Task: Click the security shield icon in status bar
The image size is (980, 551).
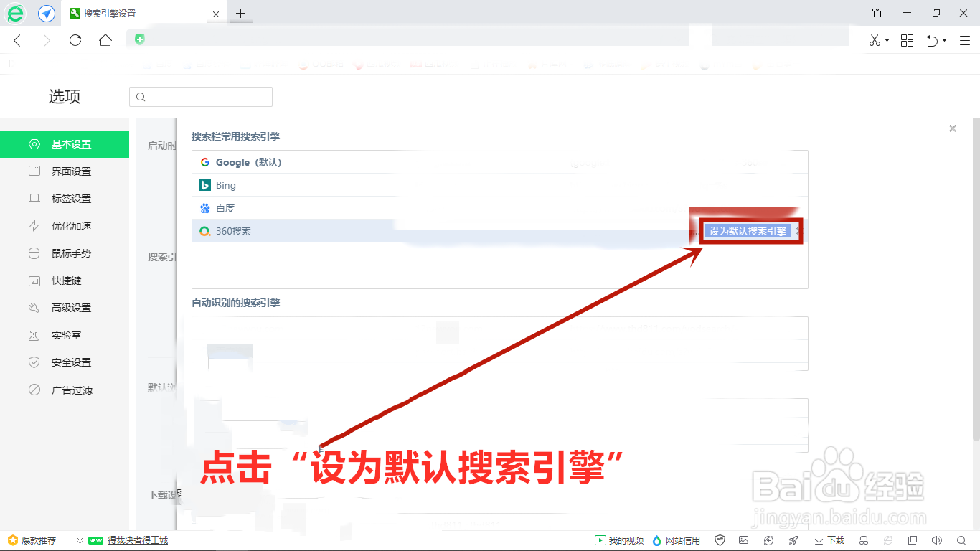Action: [720, 540]
